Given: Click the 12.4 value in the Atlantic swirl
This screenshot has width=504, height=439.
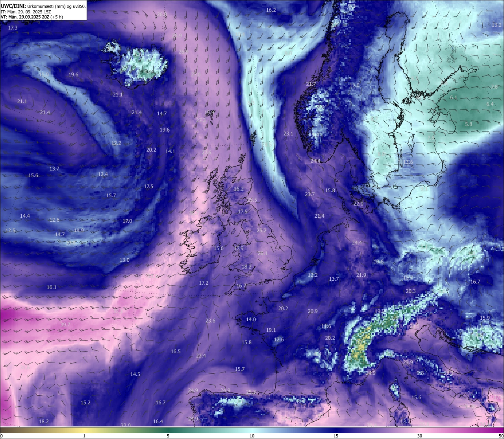Looking at the screenshot, I should point(103,174).
